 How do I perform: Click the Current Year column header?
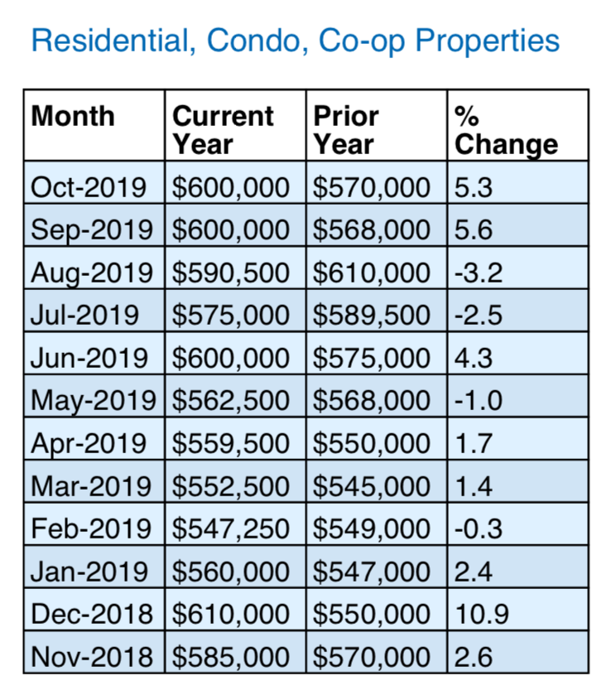224,129
